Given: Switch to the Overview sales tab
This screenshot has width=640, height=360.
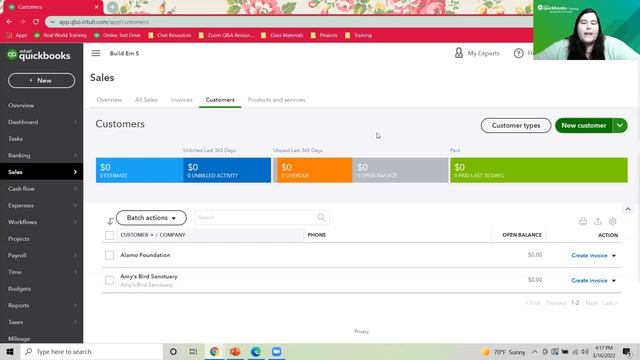Looking at the screenshot, I should pyautogui.click(x=109, y=100).
